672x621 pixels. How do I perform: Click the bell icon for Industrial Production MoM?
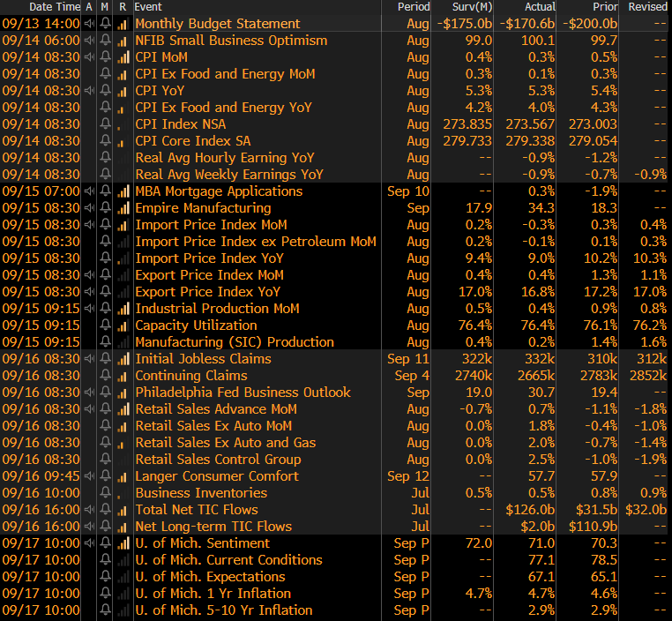pyautogui.click(x=105, y=309)
